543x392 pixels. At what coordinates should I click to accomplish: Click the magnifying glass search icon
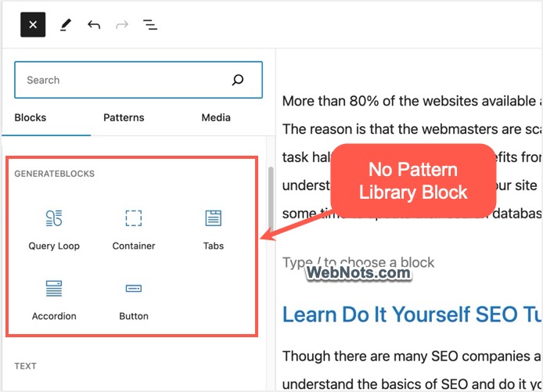pos(238,80)
